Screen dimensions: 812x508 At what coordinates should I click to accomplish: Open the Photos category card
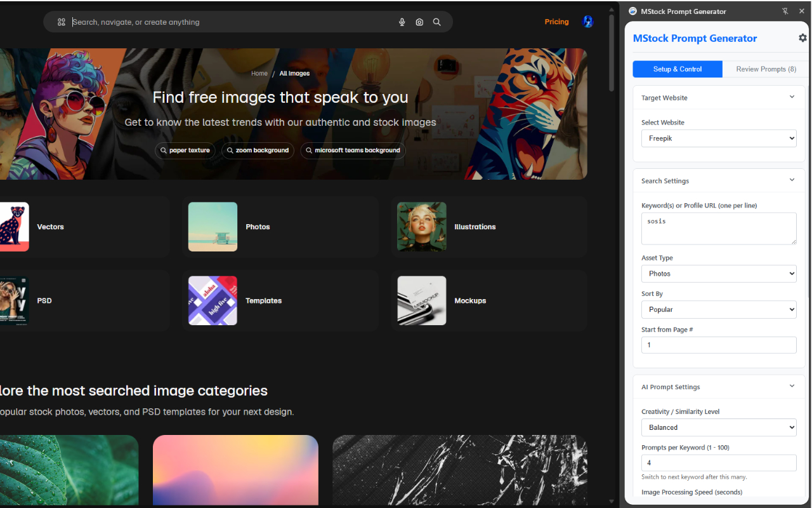click(280, 227)
